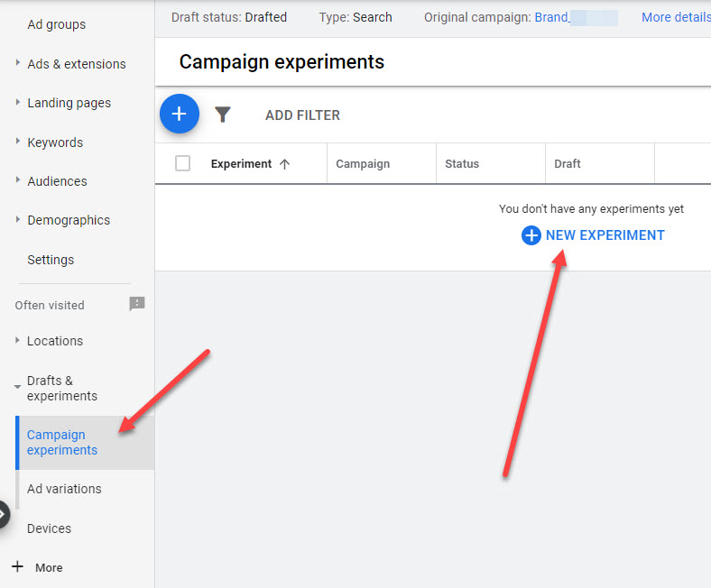Go to Ad variations page

pyautogui.click(x=64, y=489)
